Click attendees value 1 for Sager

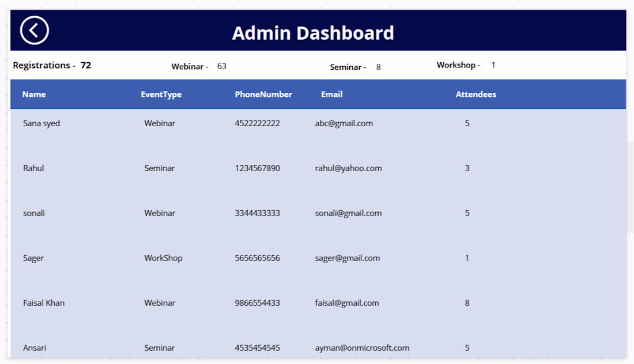[467, 258]
